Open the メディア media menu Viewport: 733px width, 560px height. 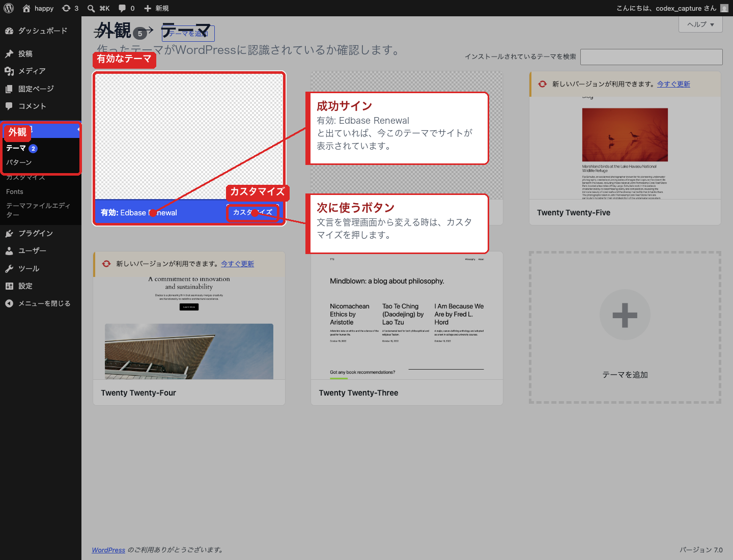[41, 71]
